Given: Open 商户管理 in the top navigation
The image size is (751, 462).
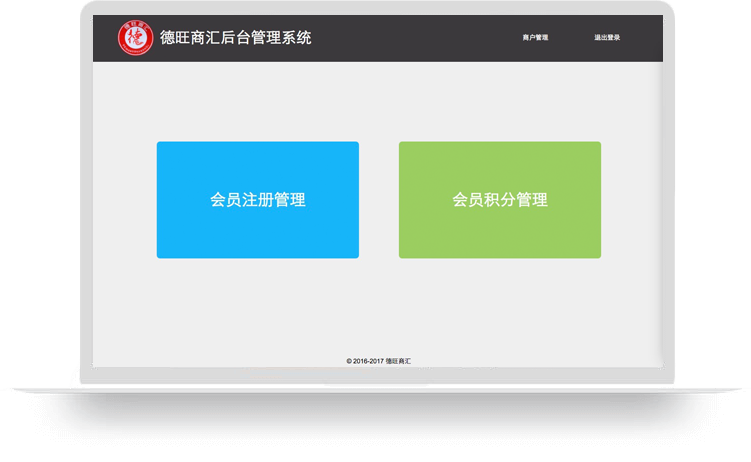Looking at the screenshot, I should click(x=535, y=37).
